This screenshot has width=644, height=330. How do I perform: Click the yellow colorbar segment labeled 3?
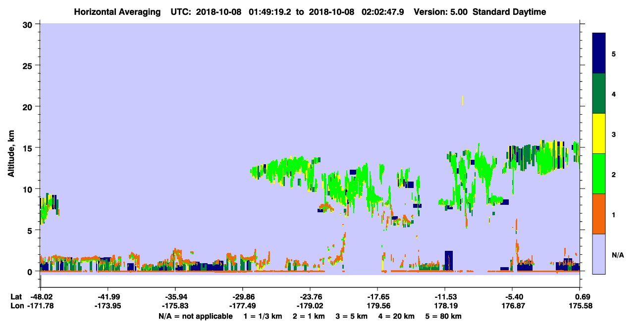(x=599, y=134)
